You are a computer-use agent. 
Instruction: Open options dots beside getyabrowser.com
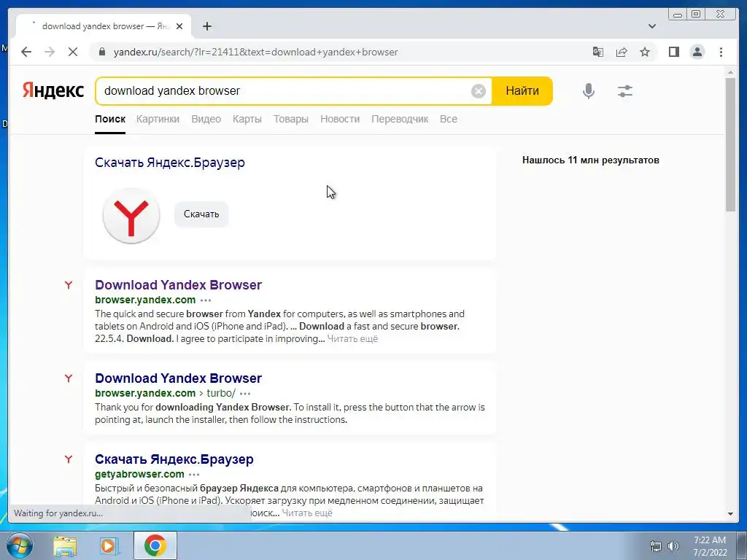[x=194, y=475]
